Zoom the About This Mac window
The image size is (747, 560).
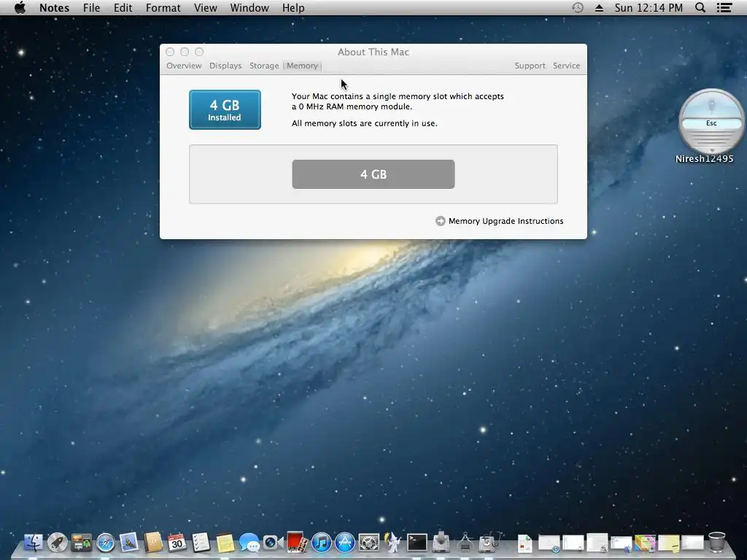point(199,52)
